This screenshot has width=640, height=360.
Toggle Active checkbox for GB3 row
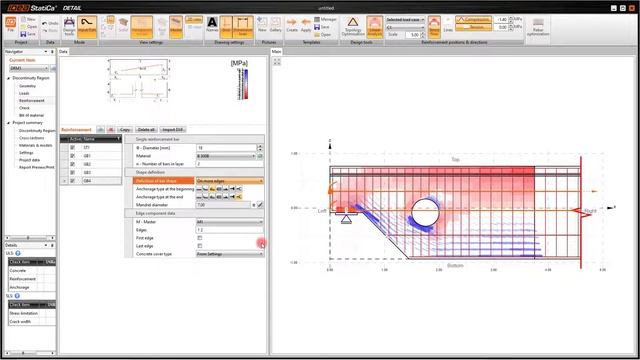click(72, 172)
